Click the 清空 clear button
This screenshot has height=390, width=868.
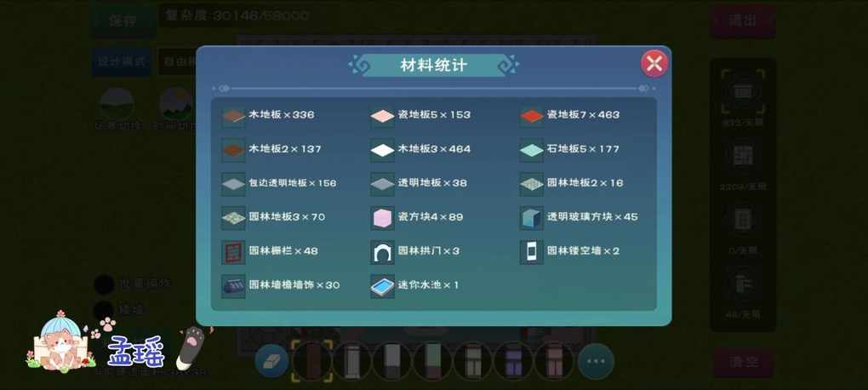click(743, 363)
